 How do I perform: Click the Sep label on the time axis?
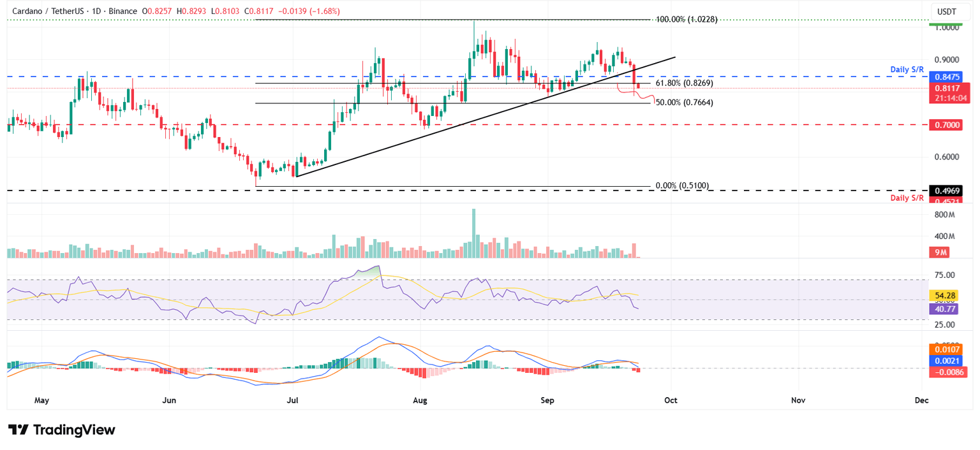pos(547,400)
